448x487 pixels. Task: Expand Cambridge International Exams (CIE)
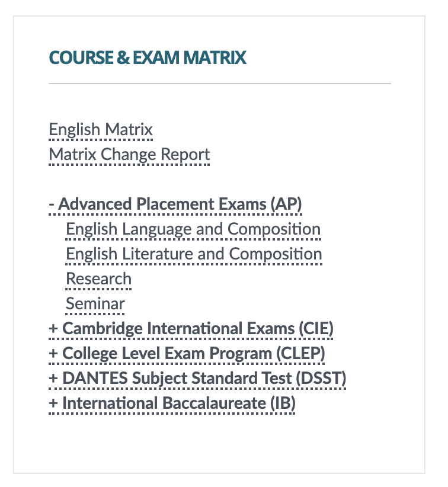pos(191,329)
